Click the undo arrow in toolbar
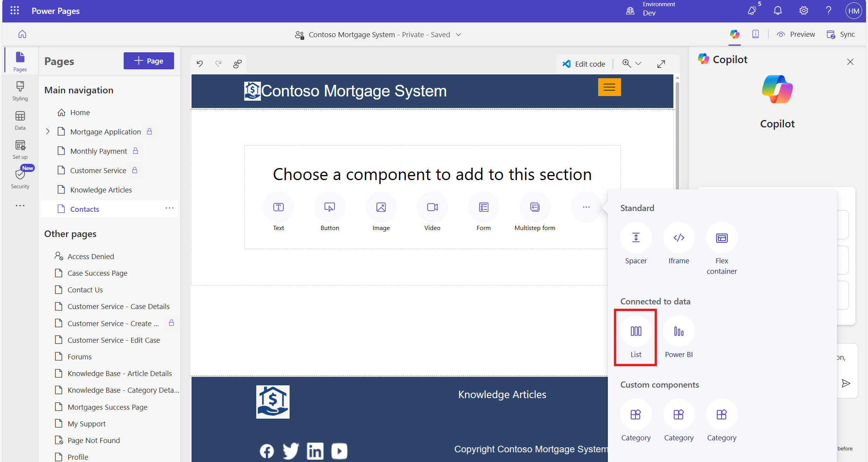868x462 pixels. coord(200,64)
